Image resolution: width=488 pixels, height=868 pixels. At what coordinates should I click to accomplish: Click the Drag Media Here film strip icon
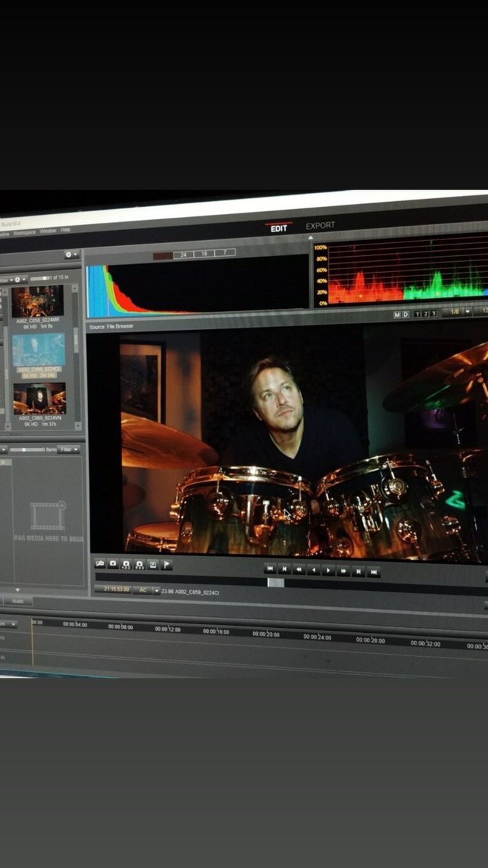48,515
